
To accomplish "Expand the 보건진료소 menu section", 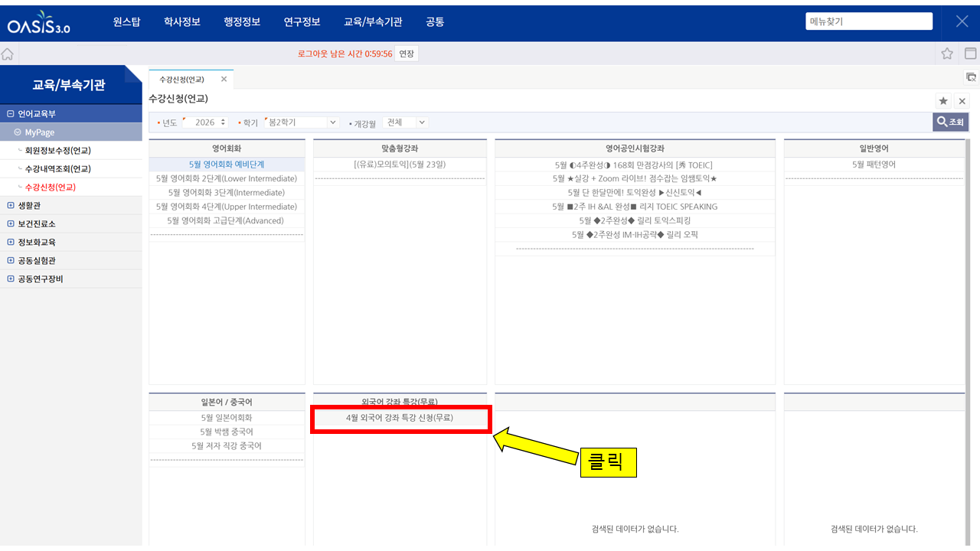I will click(11, 223).
